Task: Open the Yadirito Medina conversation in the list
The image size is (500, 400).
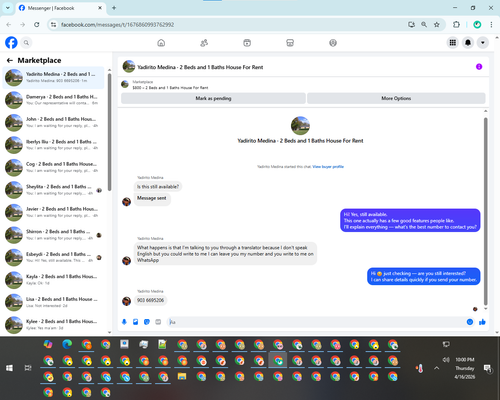Action: [x=53, y=78]
